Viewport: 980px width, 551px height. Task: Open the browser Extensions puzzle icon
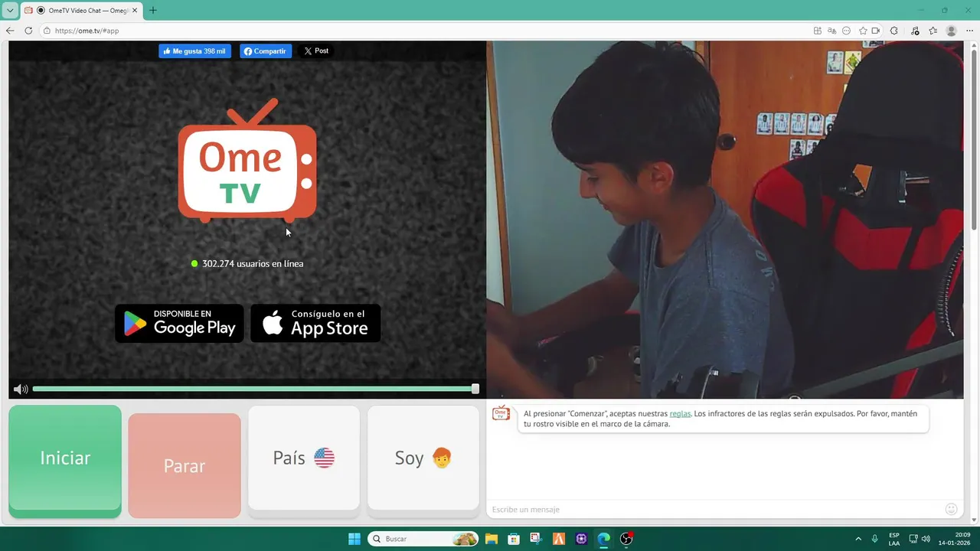[893, 31]
